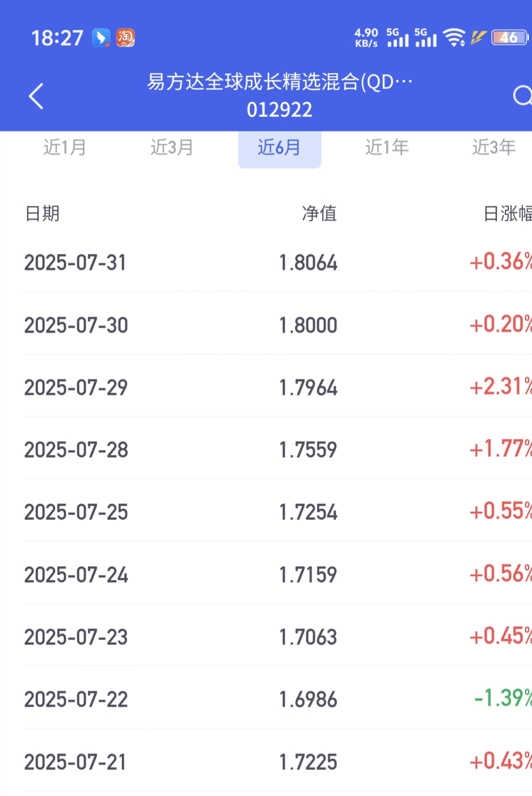Tap the first 5G signal icon
Screen dimensions: 532x796
[x=398, y=37]
